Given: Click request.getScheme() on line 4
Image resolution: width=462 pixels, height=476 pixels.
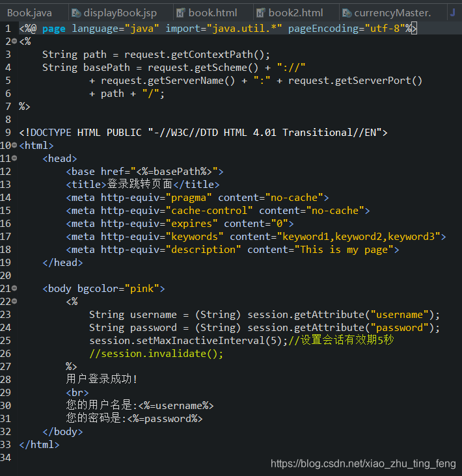Looking at the screenshot, I should [x=203, y=68].
